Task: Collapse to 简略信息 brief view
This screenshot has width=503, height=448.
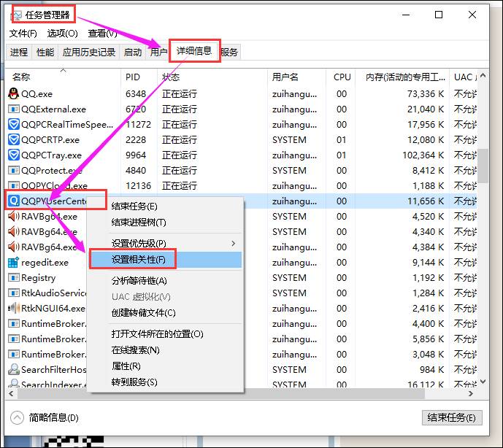Action: point(45,417)
